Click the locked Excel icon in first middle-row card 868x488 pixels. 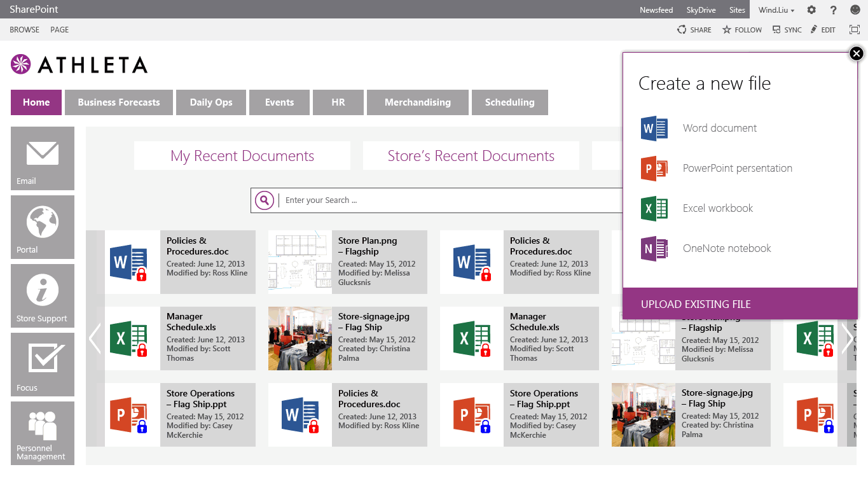[x=129, y=338]
